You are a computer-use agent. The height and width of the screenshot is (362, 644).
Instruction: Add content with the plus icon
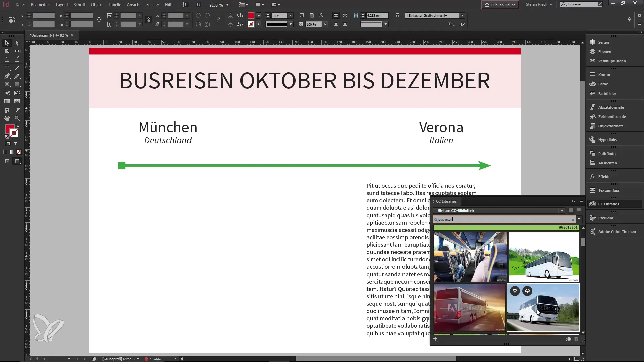click(x=435, y=339)
